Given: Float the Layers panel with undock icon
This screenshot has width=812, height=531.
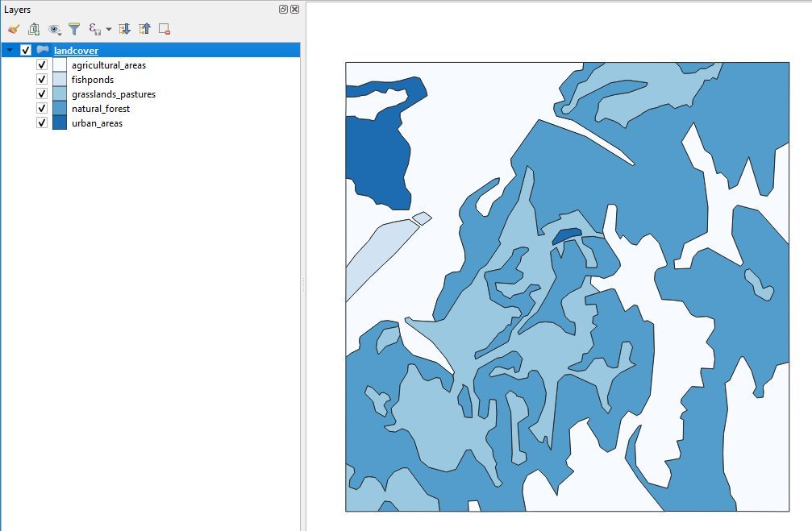Looking at the screenshot, I should point(283,10).
